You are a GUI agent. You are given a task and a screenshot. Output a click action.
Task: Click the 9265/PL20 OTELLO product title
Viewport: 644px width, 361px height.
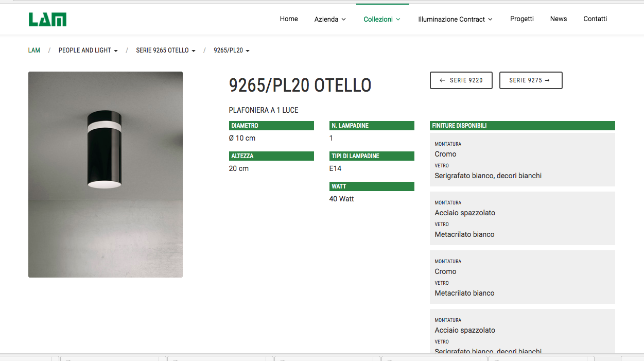tap(300, 85)
